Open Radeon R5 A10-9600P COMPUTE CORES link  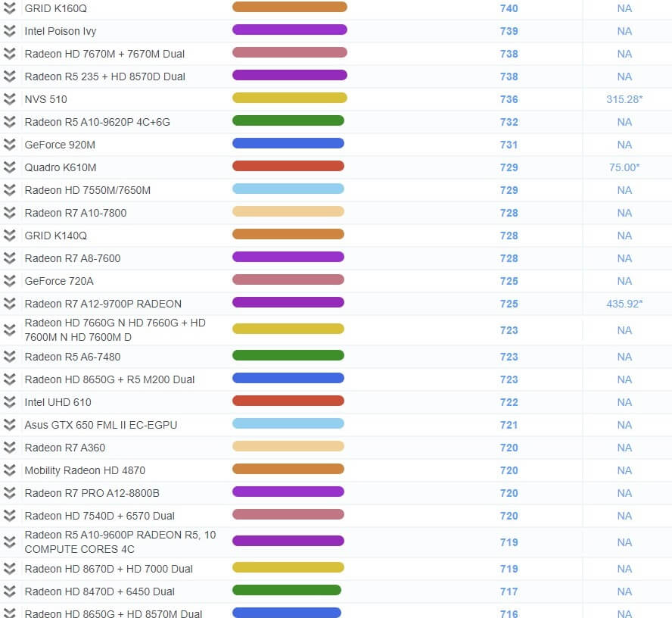120,542
